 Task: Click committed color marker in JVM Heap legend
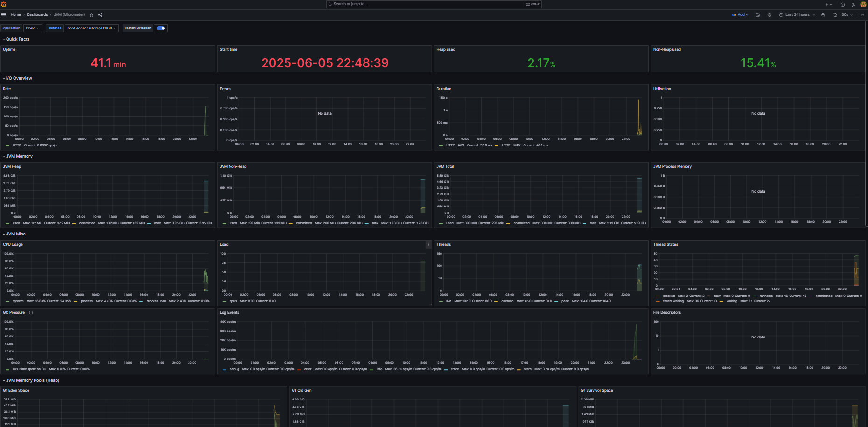(75, 224)
